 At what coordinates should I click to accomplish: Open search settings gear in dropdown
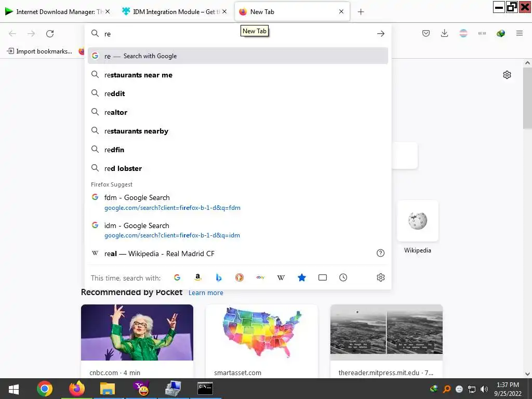pyautogui.click(x=381, y=277)
